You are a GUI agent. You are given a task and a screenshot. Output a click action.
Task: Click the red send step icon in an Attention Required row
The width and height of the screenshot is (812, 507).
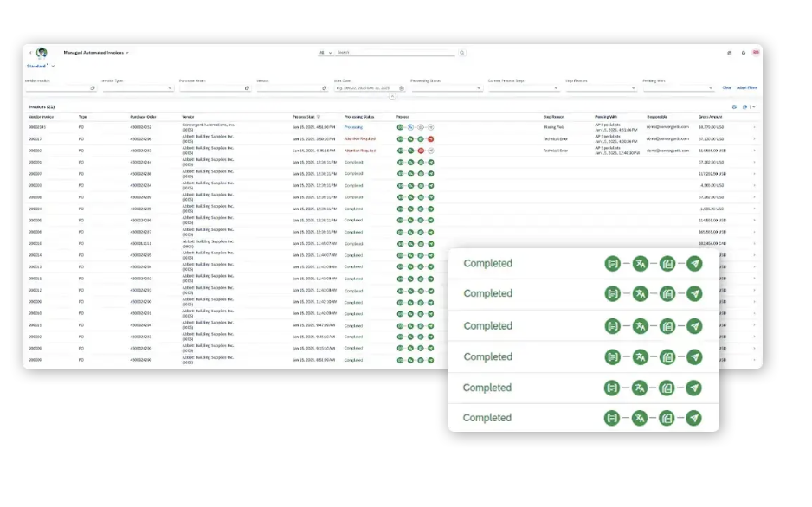pyautogui.click(x=431, y=139)
